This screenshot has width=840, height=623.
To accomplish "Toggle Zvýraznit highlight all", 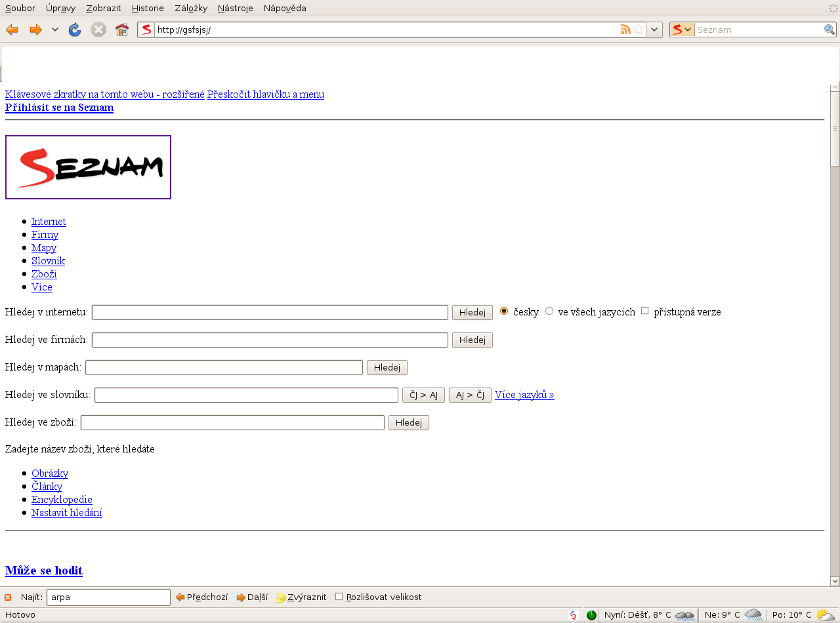I will 301,597.
